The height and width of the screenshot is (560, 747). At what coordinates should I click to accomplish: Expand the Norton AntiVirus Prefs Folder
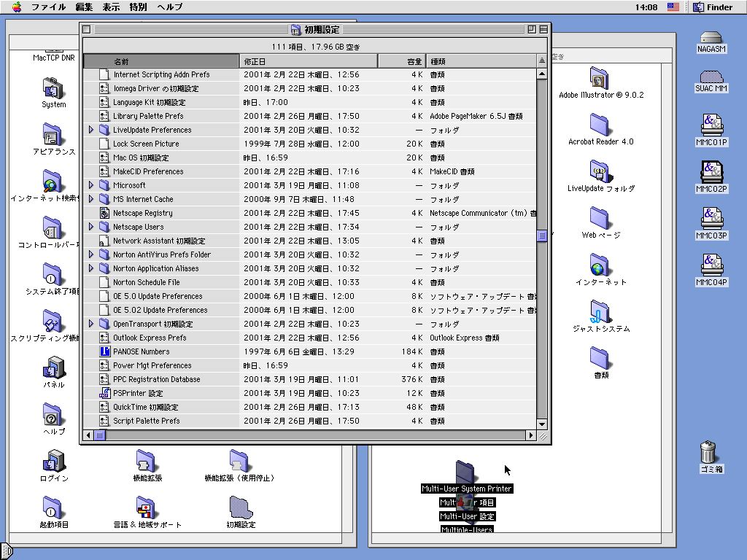tap(91, 254)
